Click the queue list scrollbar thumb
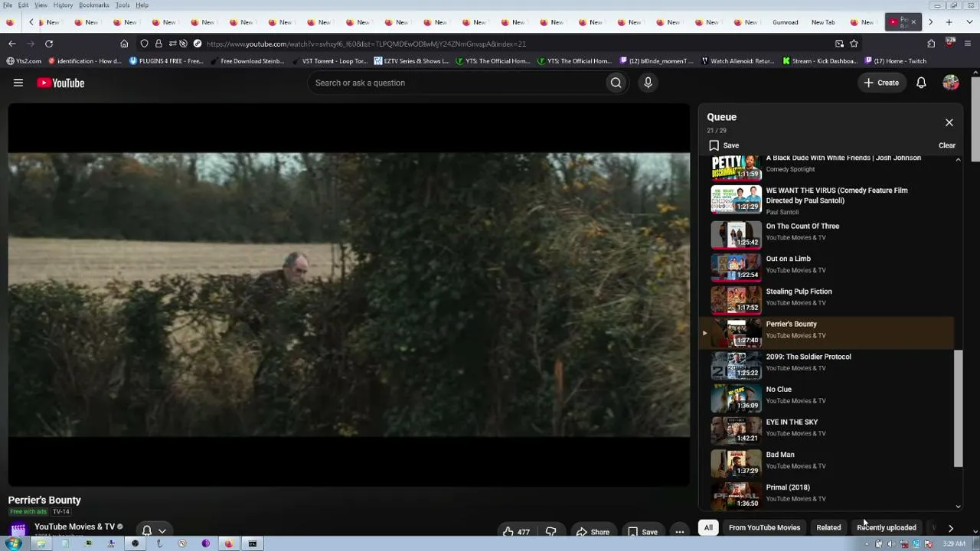This screenshot has height=551, width=980. click(x=958, y=408)
